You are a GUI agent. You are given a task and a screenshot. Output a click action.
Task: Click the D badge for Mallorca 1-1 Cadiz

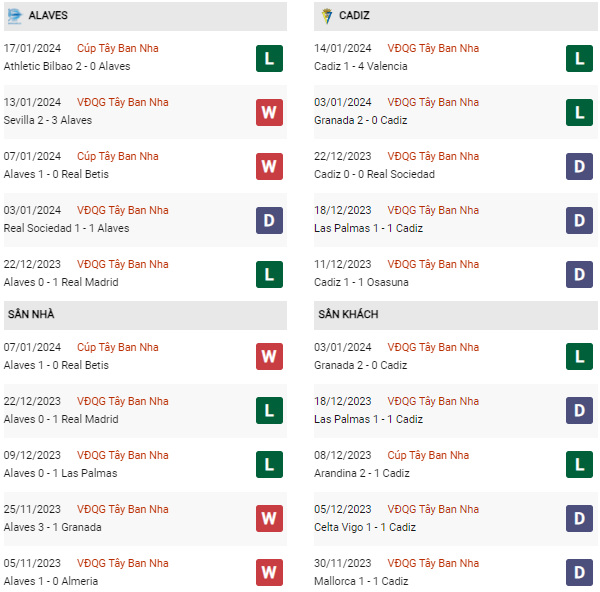(578, 573)
